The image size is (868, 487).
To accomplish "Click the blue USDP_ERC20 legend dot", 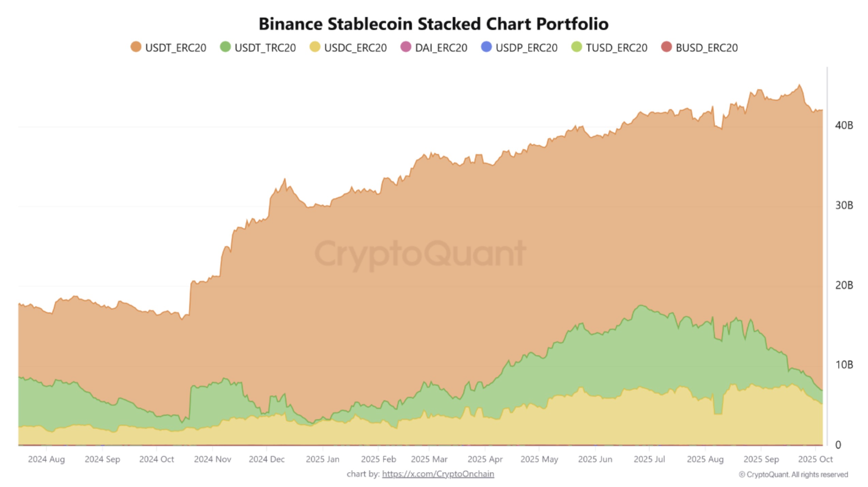I will pos(486,47).
